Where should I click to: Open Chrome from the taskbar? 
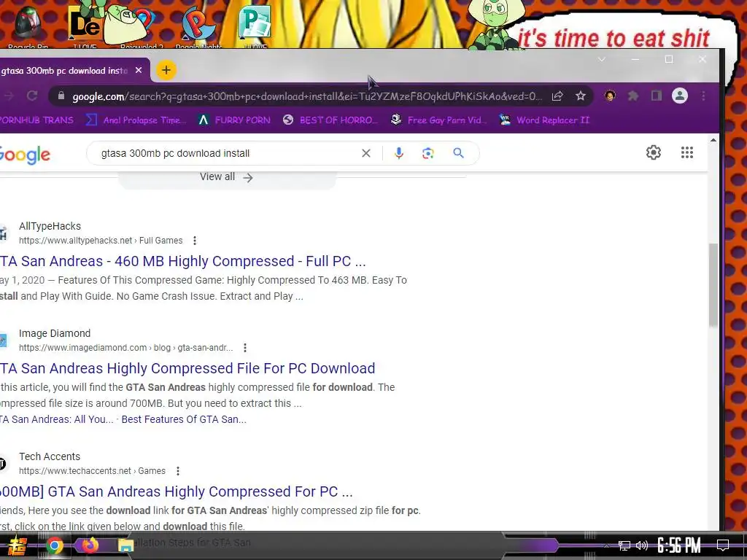(x=54, y=545)
